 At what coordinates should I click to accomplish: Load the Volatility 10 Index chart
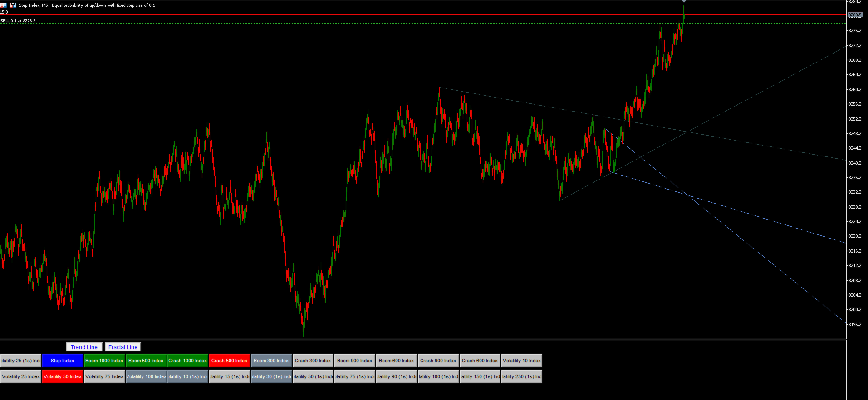[x=522, y=361]
